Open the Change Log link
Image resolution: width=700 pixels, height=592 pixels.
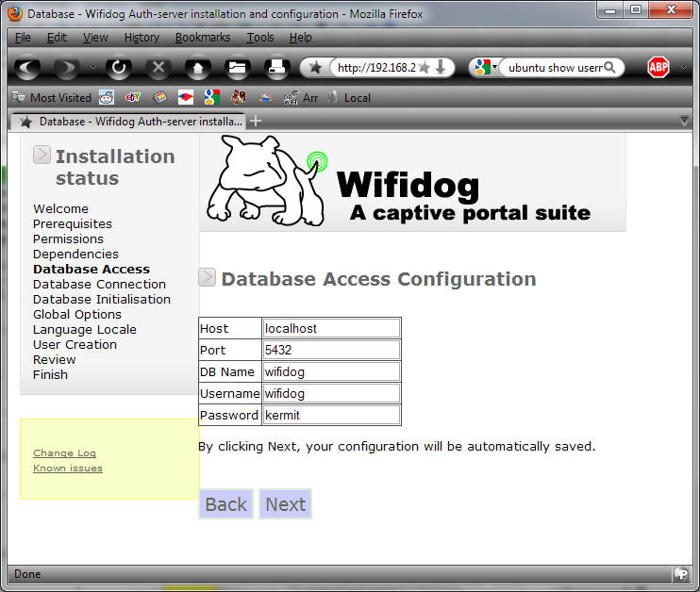tap(65, 452)
